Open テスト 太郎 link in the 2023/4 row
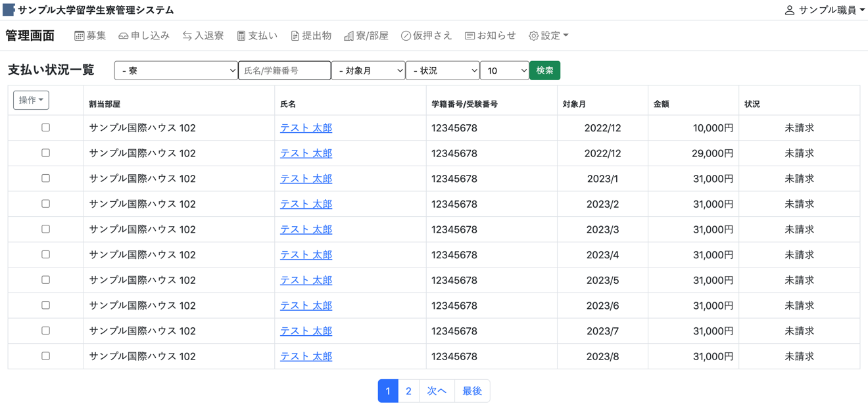868x418 pixels. click(306, 255)
